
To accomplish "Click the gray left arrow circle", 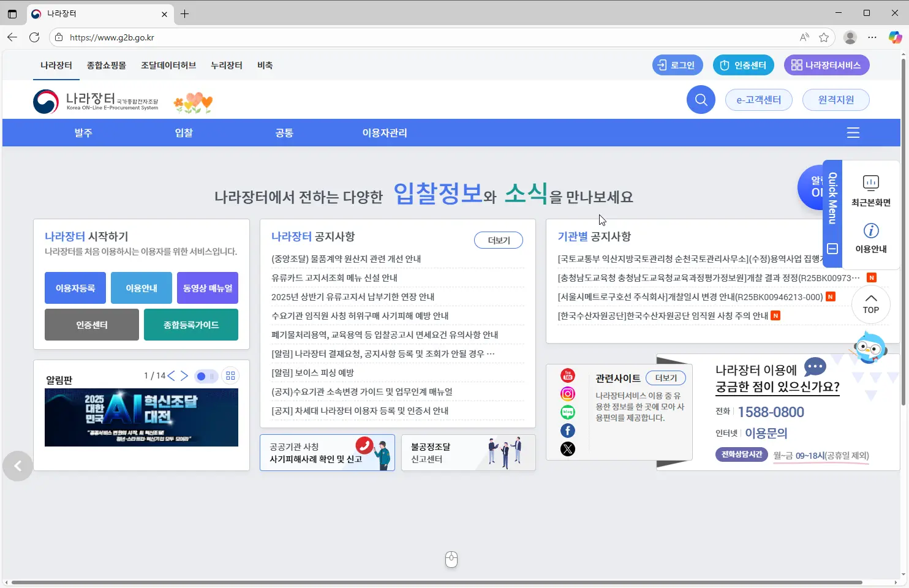I will click(x=18, y=466).
